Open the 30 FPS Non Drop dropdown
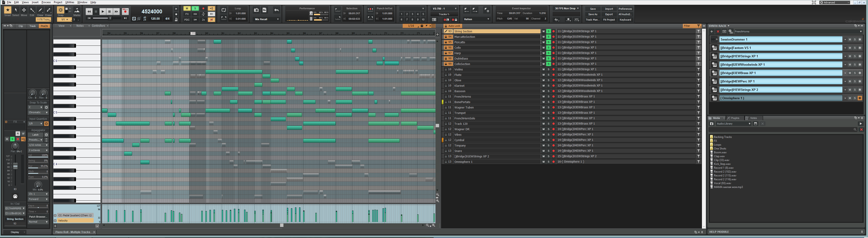Image resolution: width=868 pixels, height=238 pixels. click(x=567, y=8)
